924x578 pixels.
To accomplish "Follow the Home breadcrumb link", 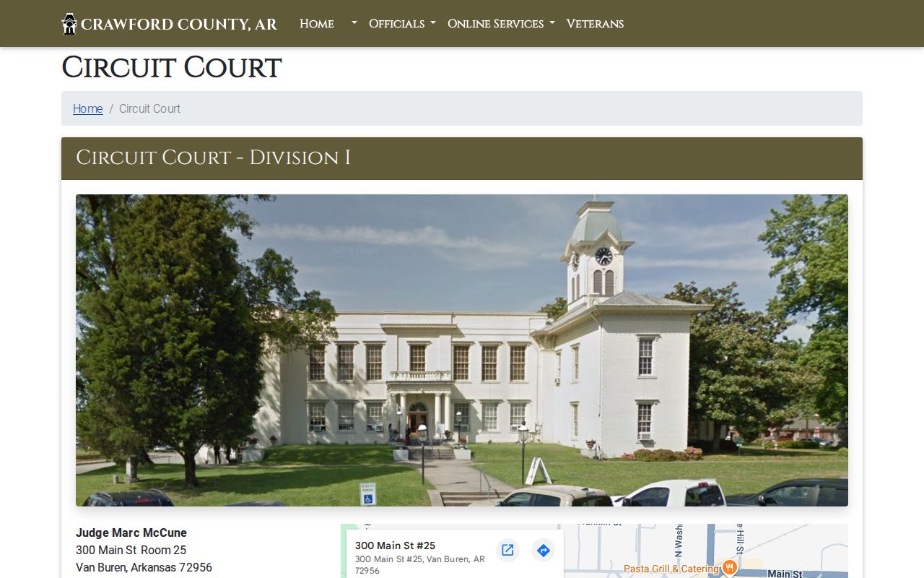I will click(88, 108).
